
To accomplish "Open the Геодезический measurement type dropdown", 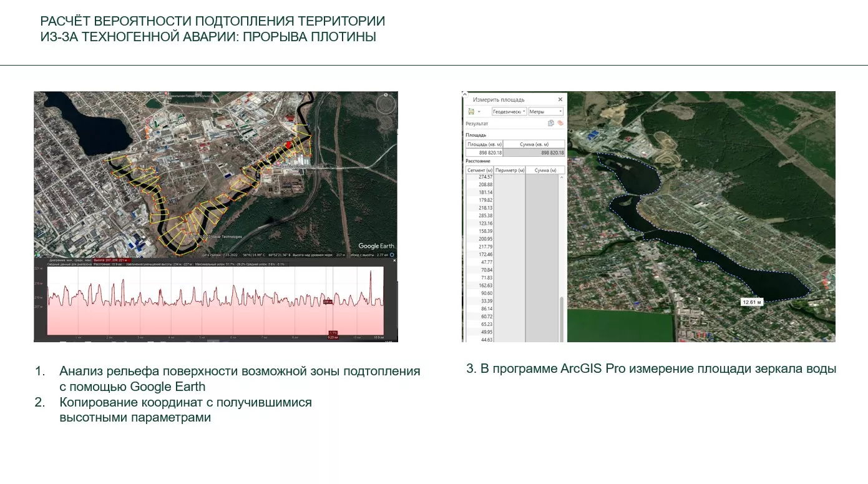I will point(509,112).
